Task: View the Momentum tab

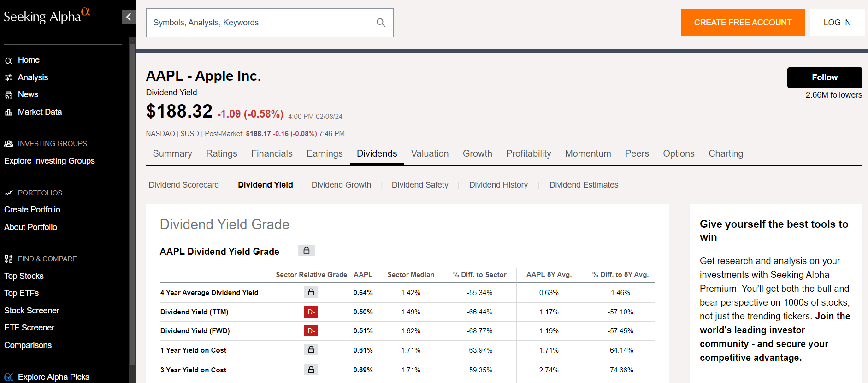Action: [x=588, y=153]
